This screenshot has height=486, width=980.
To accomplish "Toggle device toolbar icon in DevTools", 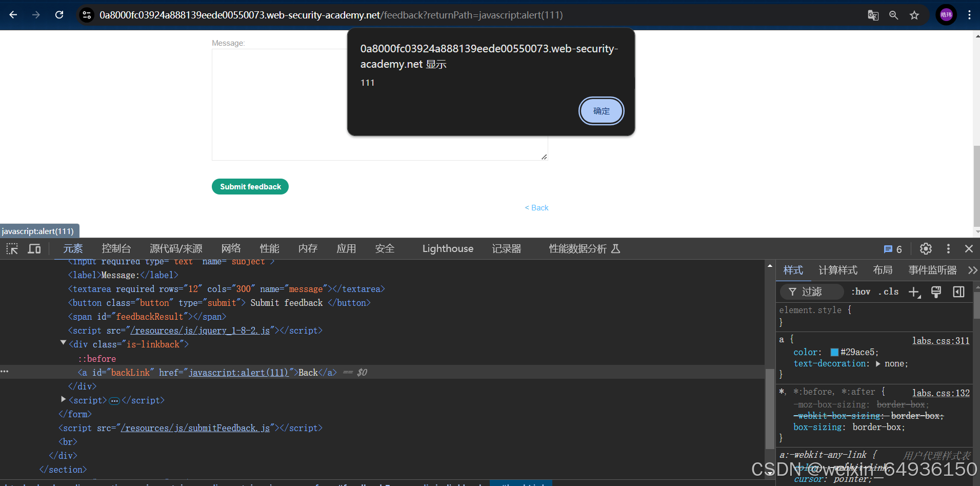I will pos(34,249).
